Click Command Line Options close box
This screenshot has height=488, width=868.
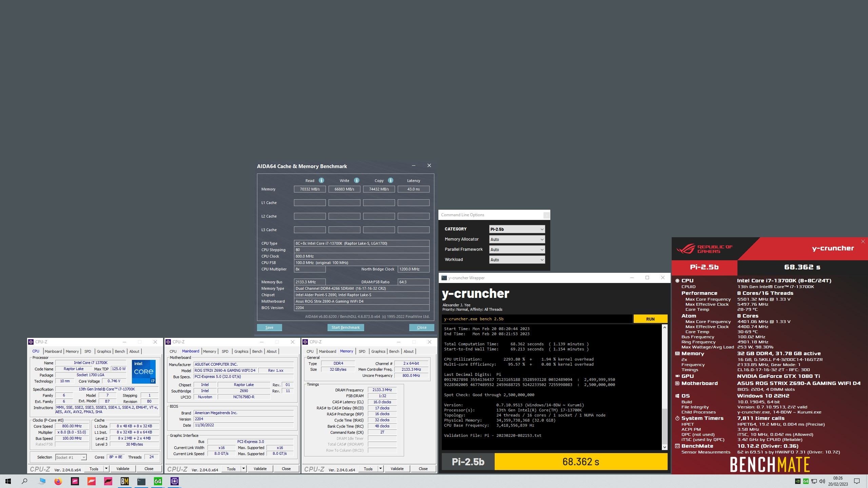(546, 215)
